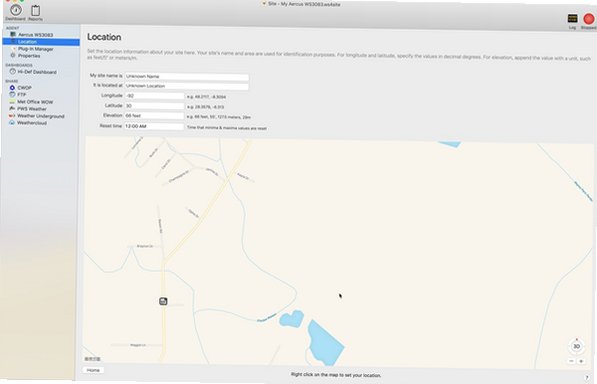597x384 pixels.
Task: Click the Home button below the map
Action: point(93,370)
